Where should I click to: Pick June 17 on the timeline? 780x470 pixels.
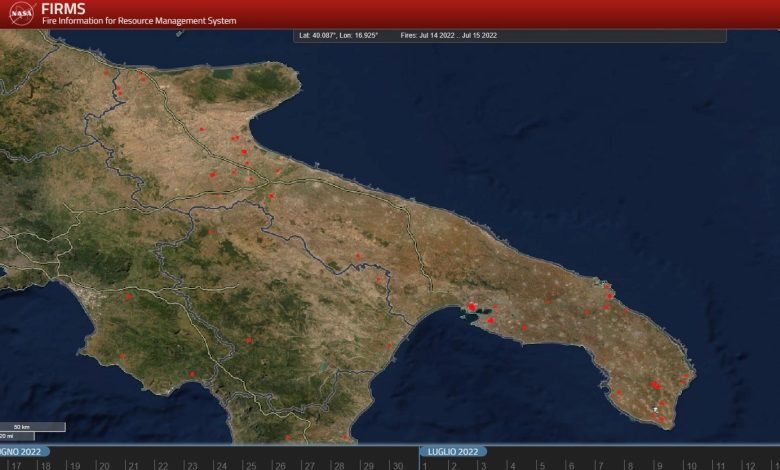[x=16, y=465]
